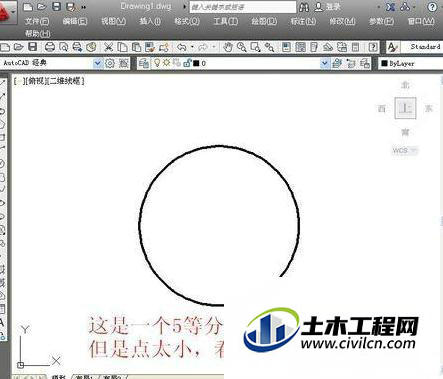Click the Workspace Settings gear icon
Screen dimensions: 443x379
point(110,63)
